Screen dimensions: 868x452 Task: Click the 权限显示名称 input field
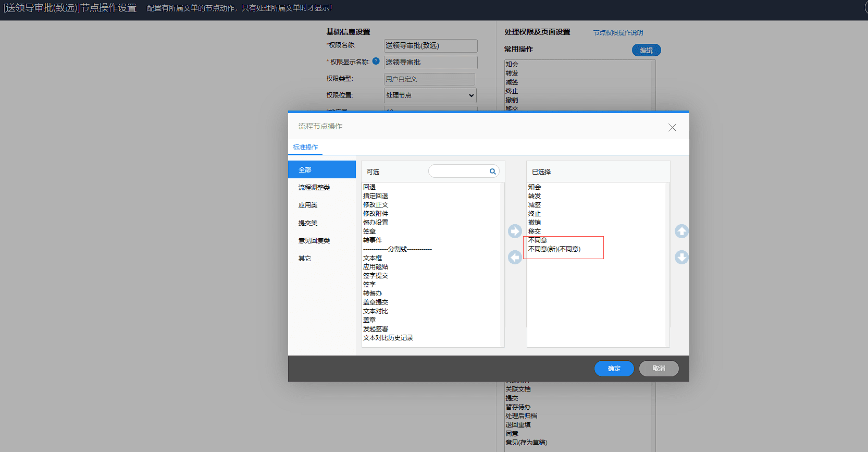(430, 63)
